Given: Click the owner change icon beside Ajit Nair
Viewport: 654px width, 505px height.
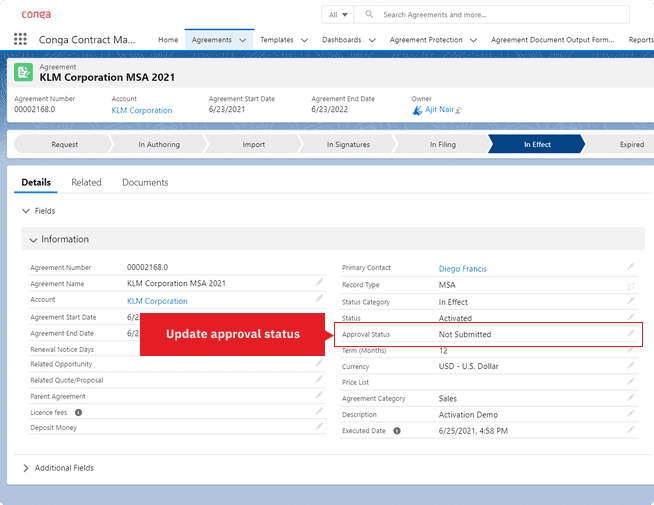Looking at the screenshot, I should pyautogui.click(x=458, y=111).
